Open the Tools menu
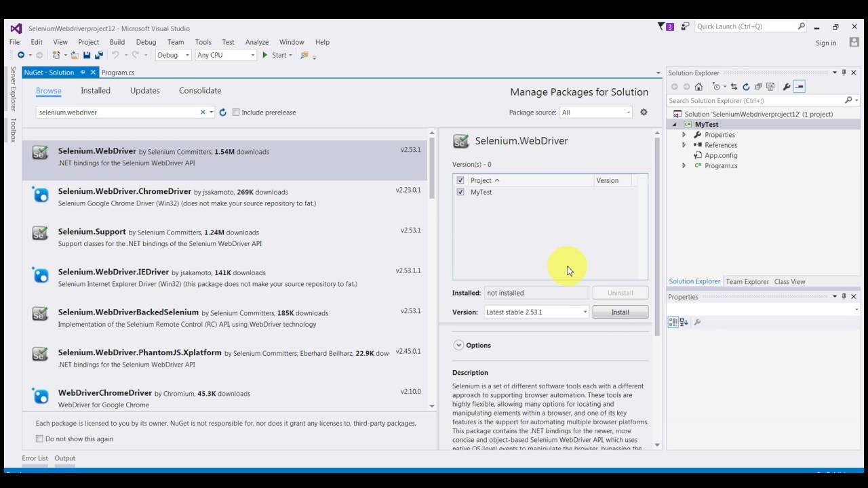The image size is (868, 488). [203, 42]
